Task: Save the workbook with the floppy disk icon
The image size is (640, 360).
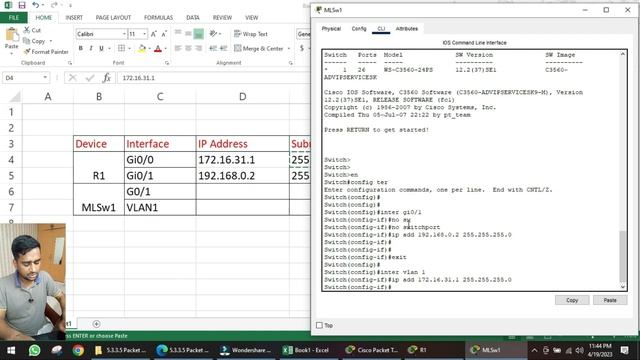Action: pos(22,5)
